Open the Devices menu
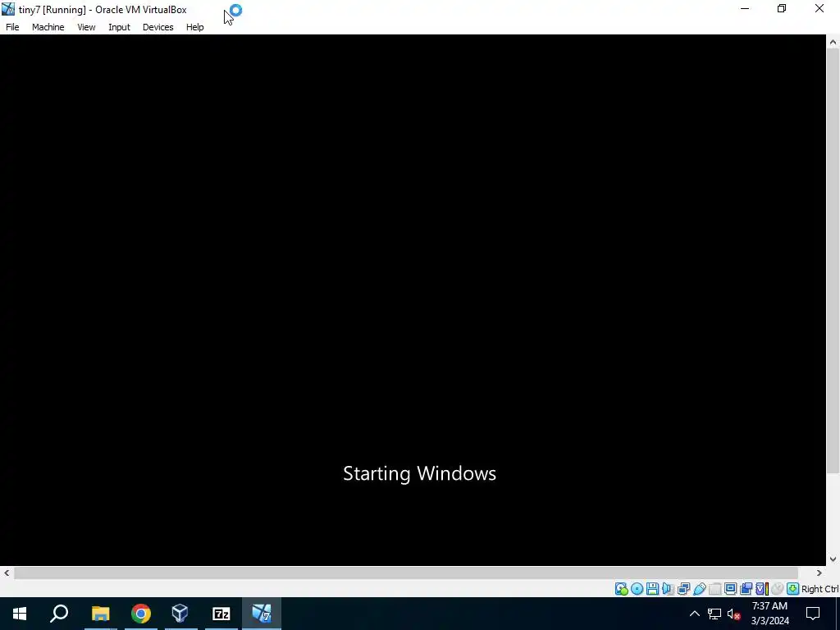Viewport: 840px width, 630px height. (157, 27)
